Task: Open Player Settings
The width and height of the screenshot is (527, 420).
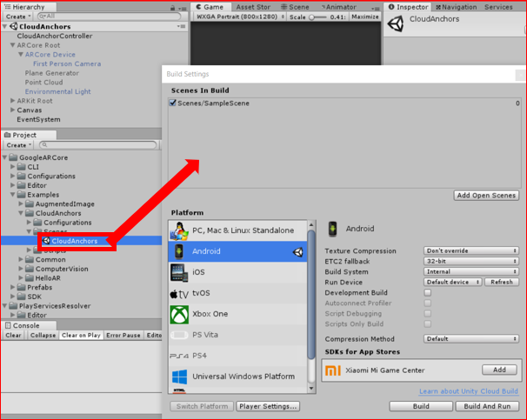Action: click(268, 406)
